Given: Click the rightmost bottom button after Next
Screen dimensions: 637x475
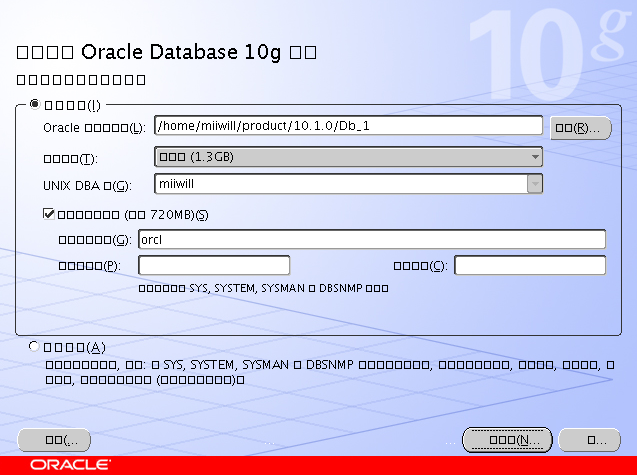Looking at the screenshot, I should pyautogui.click(x=589, y=440).
